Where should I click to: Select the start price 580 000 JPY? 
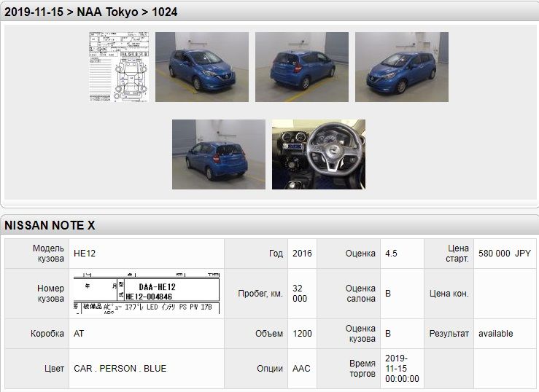click(505, 254)
